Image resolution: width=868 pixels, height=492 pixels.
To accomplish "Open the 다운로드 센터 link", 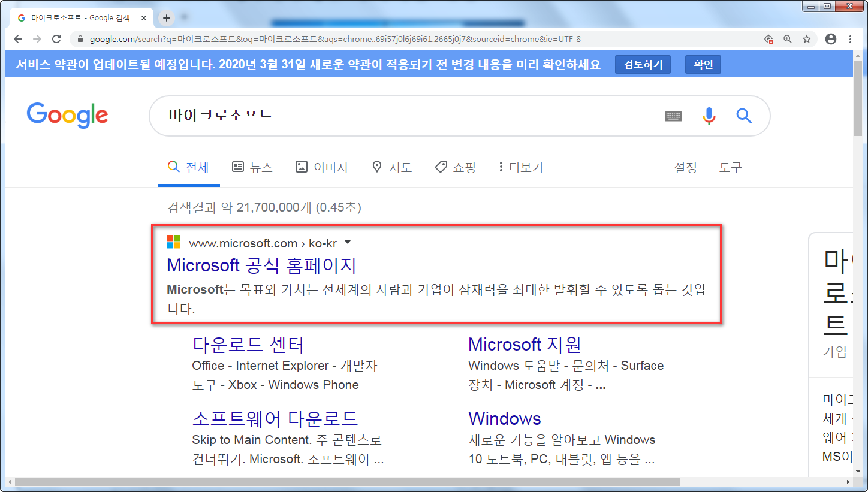I will click(248, 345).
